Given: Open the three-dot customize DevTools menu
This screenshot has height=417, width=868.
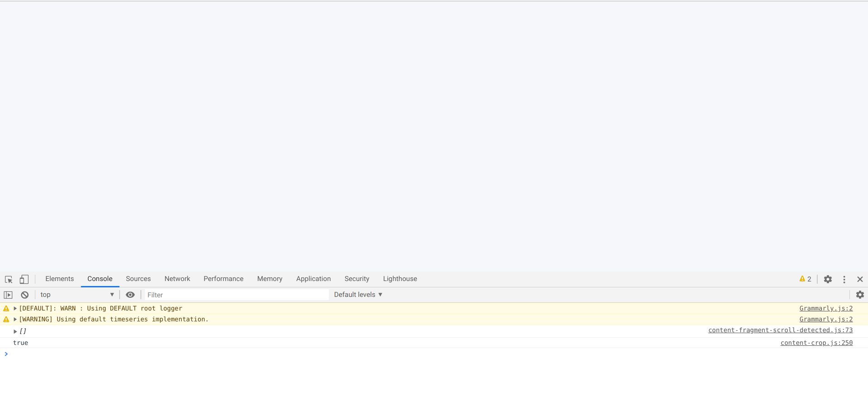Looking at the screenshot, I should point(844,279).
